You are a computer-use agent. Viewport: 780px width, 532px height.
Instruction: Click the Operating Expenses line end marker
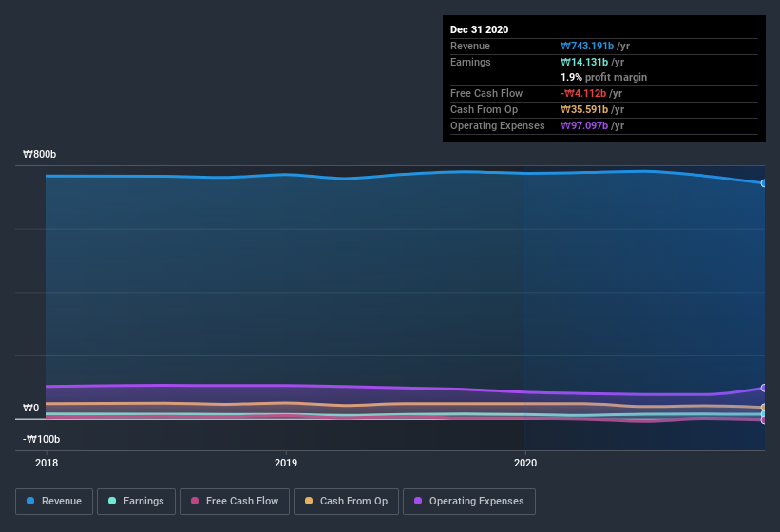[x=764, y=388]
